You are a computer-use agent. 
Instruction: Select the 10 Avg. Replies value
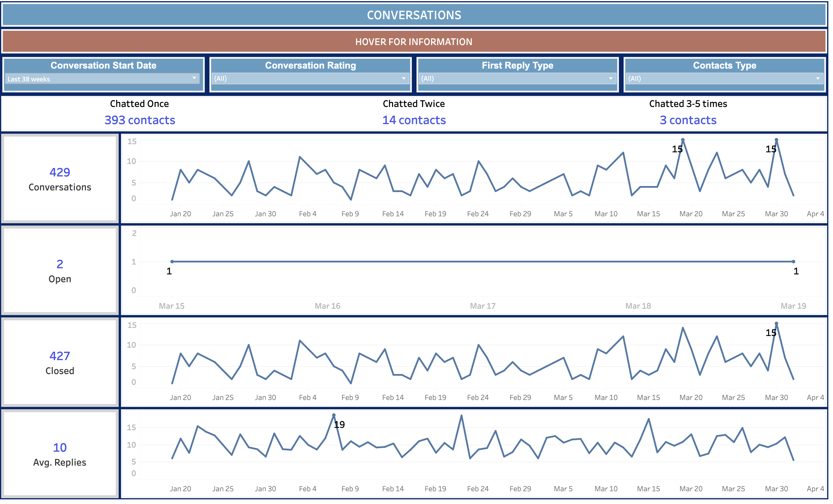point(60,447)
